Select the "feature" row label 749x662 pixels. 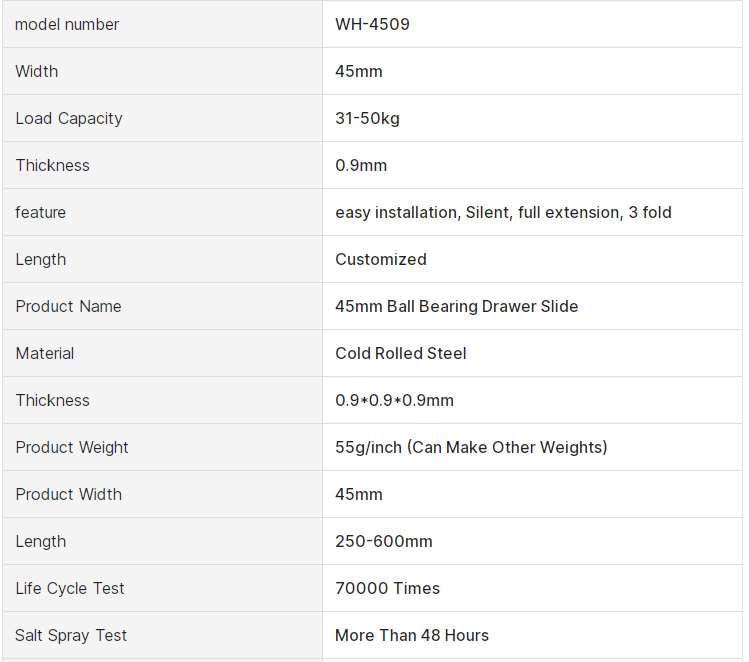pos(41,212)
